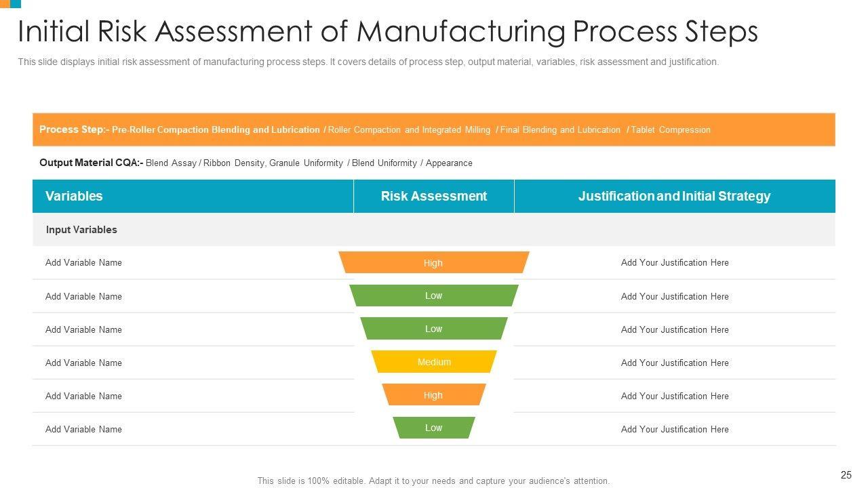The image size is (868, 488).
Task: Select the footer text about the slide being editable
Action: click(x=433, y=481)
